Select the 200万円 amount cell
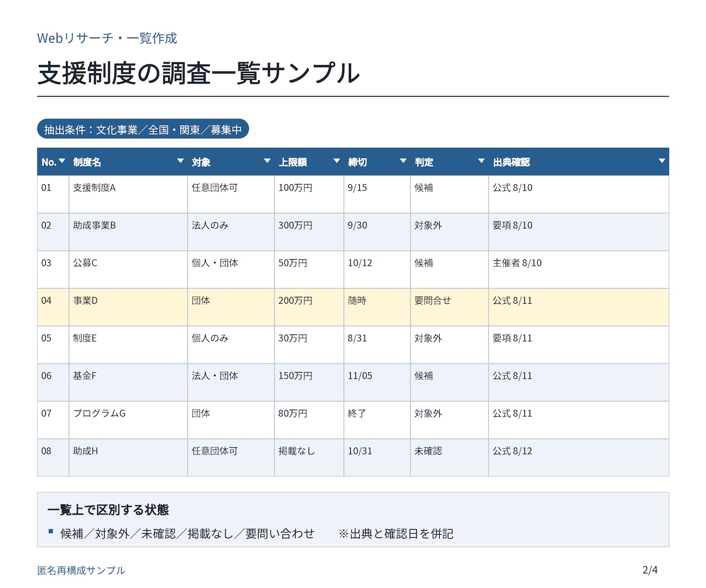The height and width of the screenshot is (588, 706). point(309,307)
